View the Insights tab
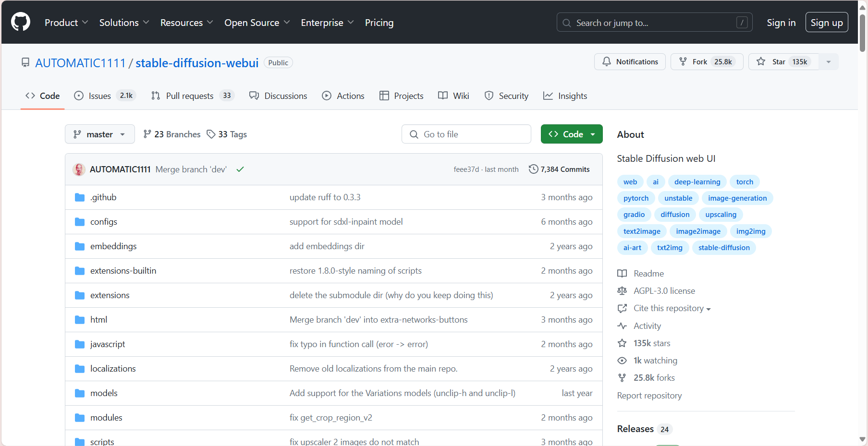Screen dimensions: 868x446 565,96
